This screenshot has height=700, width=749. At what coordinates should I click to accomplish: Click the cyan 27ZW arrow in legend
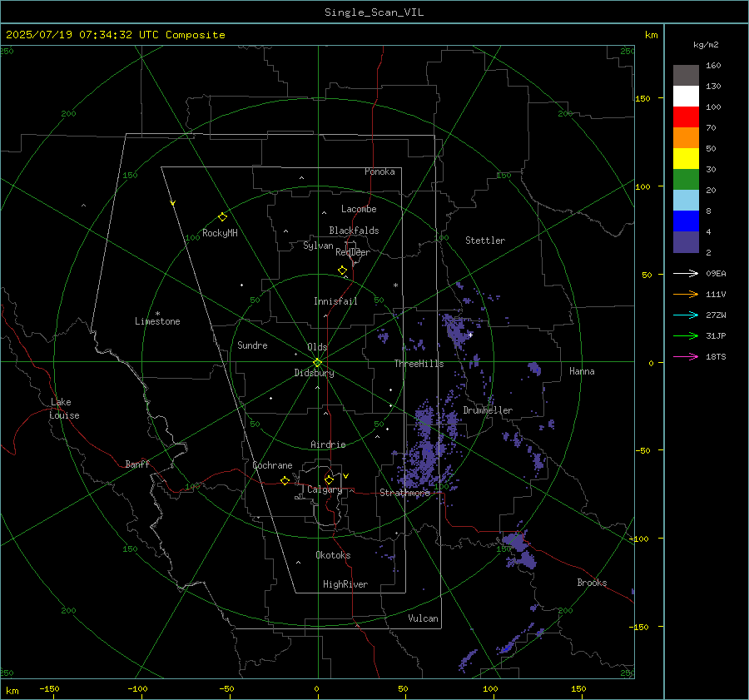click(x=686, y=315)
